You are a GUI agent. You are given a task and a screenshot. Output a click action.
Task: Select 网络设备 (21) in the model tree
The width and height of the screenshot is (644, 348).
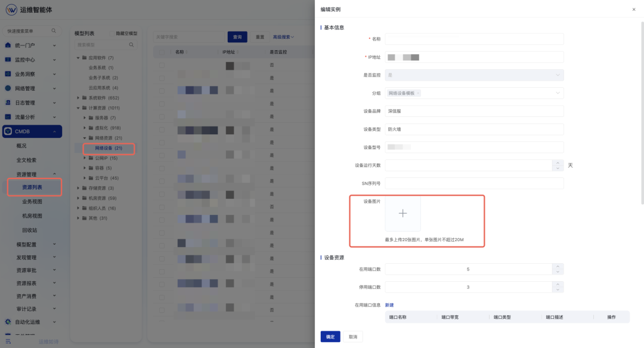(109, 148)
